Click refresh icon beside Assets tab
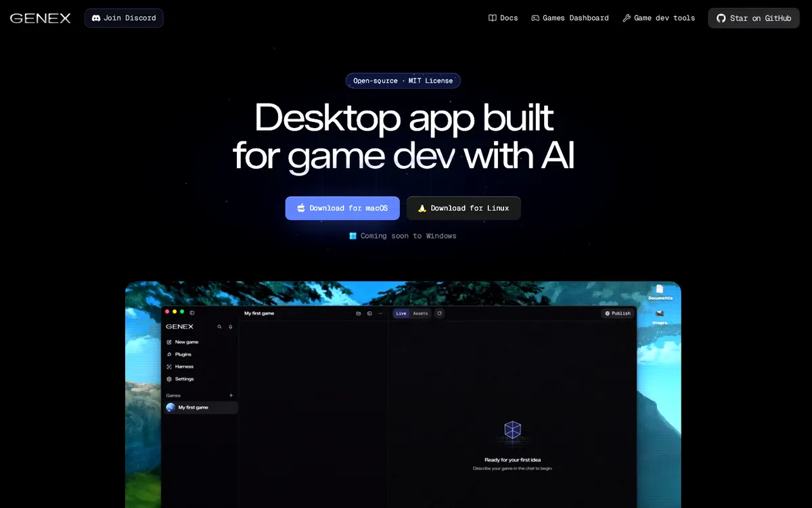 [439, 314]
